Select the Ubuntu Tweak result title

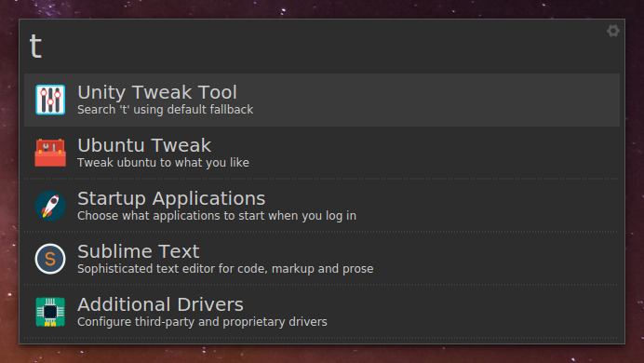144,145
